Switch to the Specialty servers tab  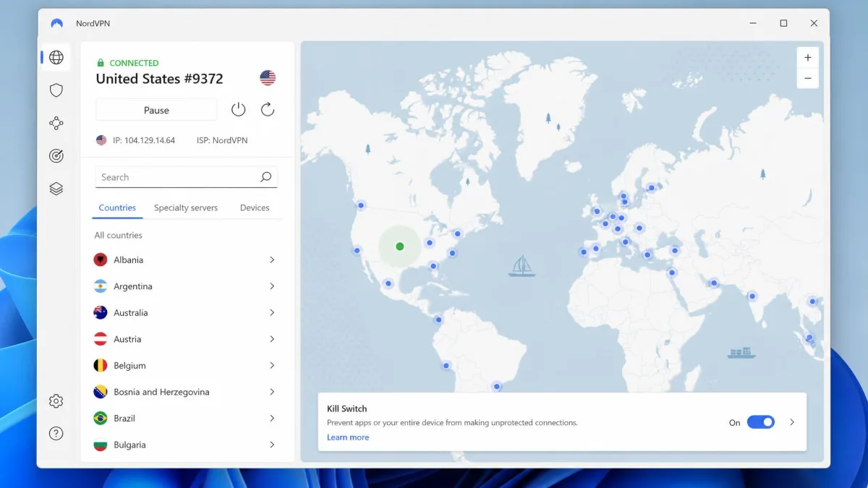click(186, 207)
